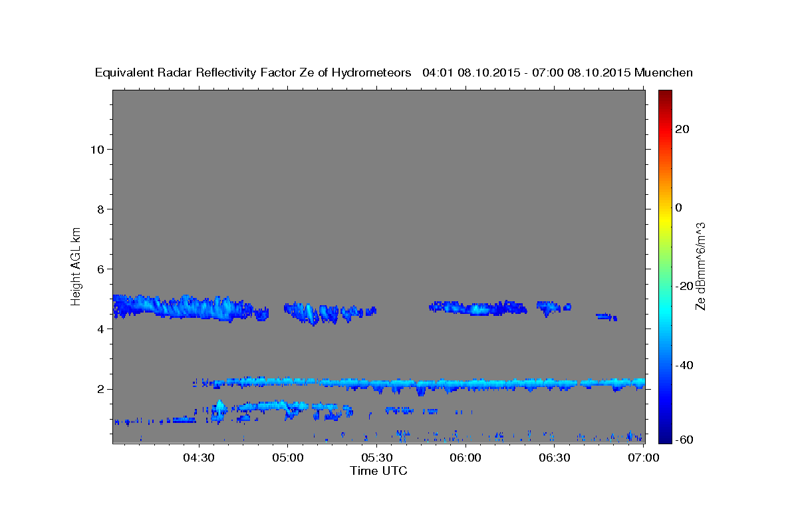
Task: Click the cloud echo at 4.7 km near 06:00
Action: click(477, 307)
